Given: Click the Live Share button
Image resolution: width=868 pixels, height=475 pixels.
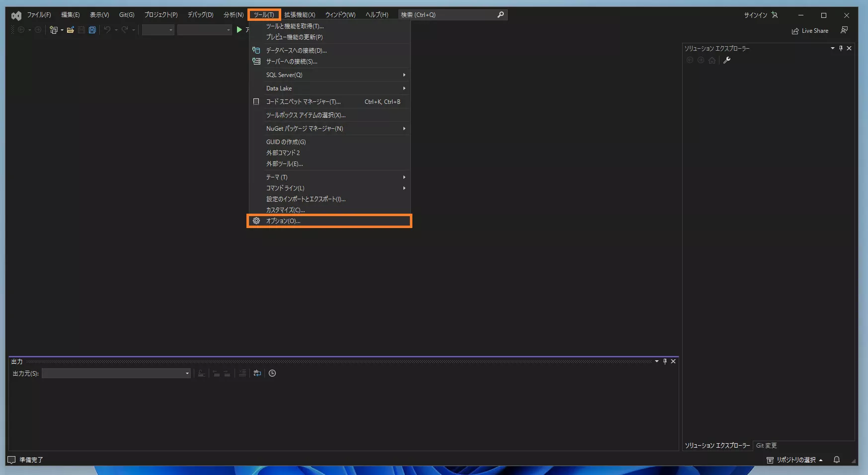Looking at the screenshot, I should tap(810, 31).
